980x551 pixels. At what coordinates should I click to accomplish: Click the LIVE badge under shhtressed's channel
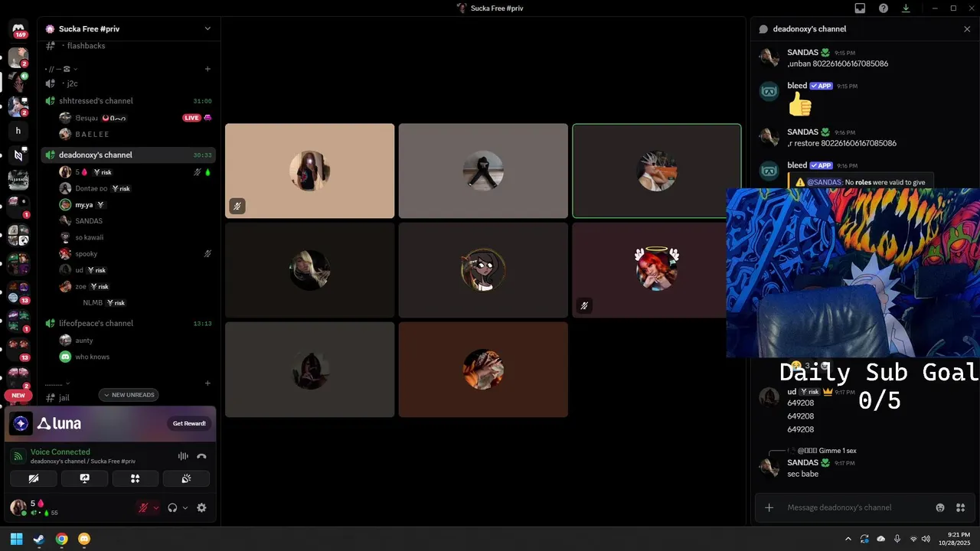[191, 118]
